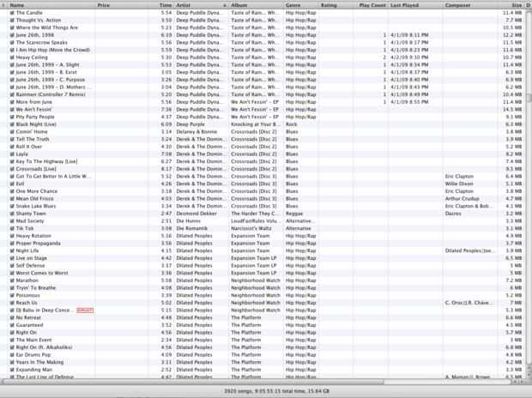Click the Price column header
532x398 pixels.
(x=122, y=5)
